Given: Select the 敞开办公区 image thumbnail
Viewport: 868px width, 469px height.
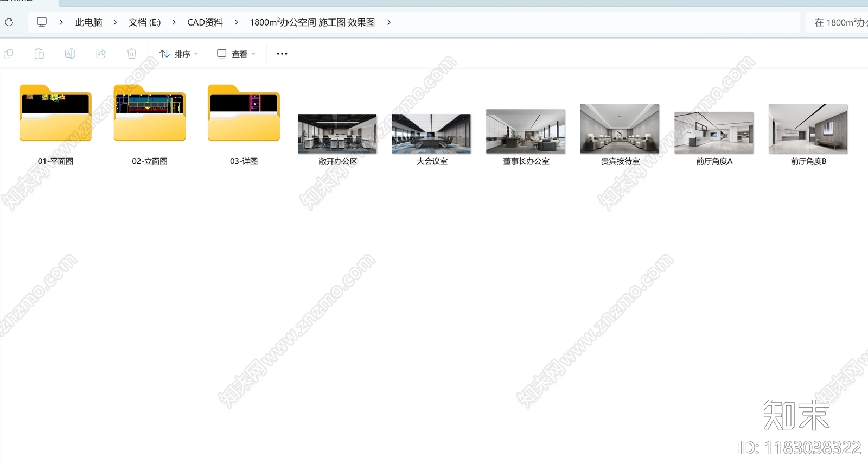Looking at the screenshot, I should [x=337, y=134].
